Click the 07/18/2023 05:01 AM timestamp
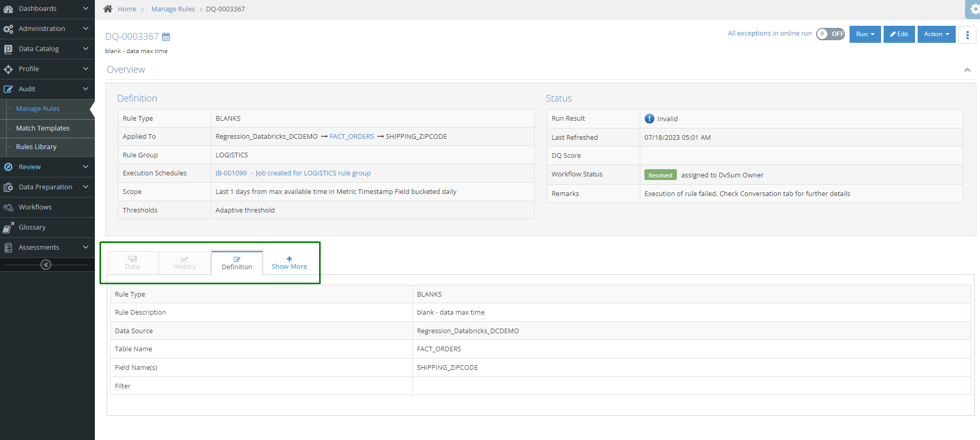Screen dimensions: 980x440 point(677,137)
